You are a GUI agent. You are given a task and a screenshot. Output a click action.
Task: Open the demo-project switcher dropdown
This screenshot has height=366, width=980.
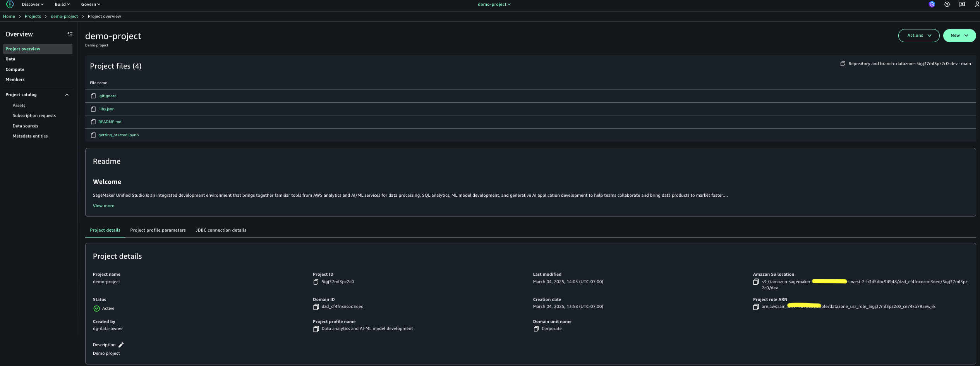[494, 4]
